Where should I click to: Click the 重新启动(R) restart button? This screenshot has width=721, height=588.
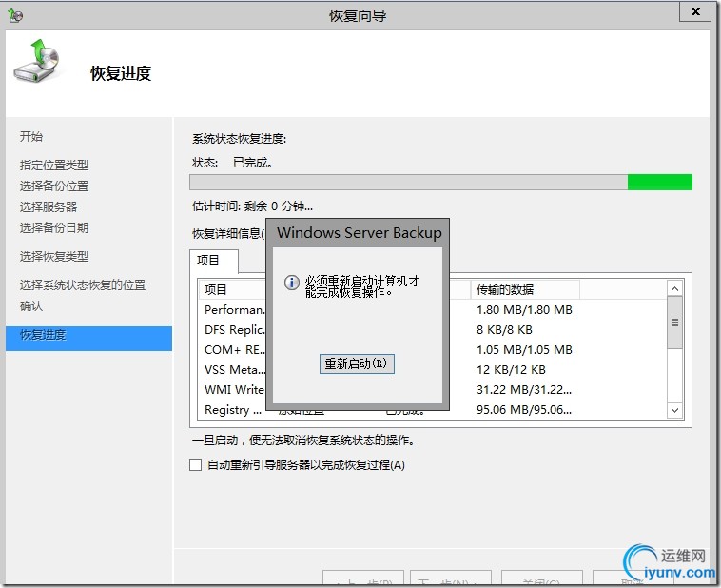point(357,363)
